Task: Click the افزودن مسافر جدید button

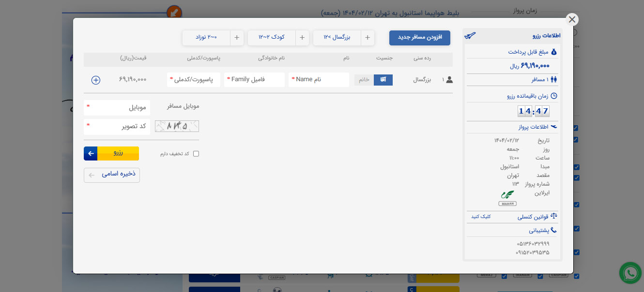Action: pos(419,38)
